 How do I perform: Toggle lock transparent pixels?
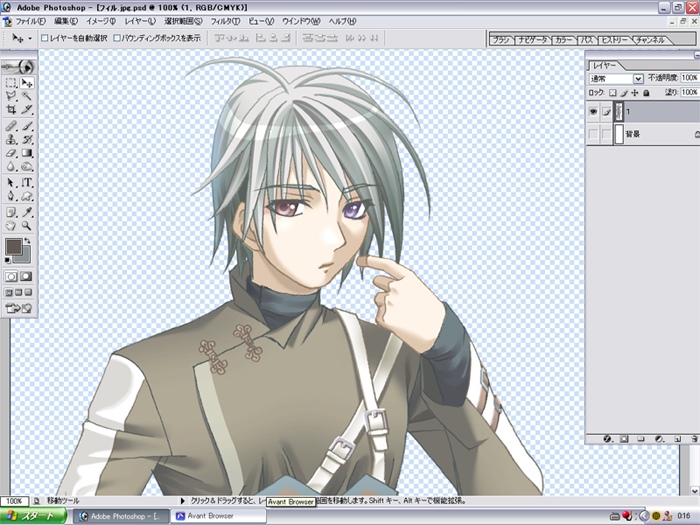click(x=613, y=93)
